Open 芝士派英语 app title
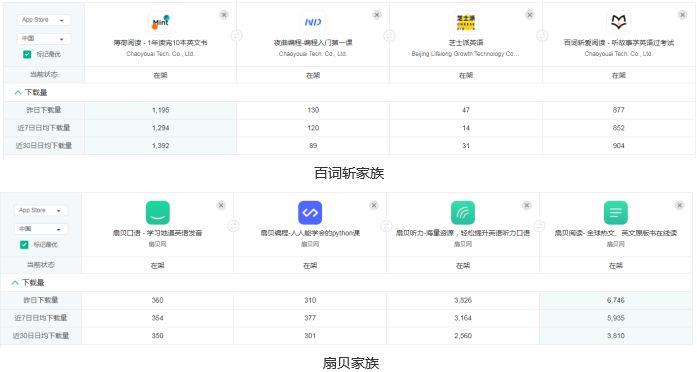This screenshot has width=697, height=372. point(465,43)
